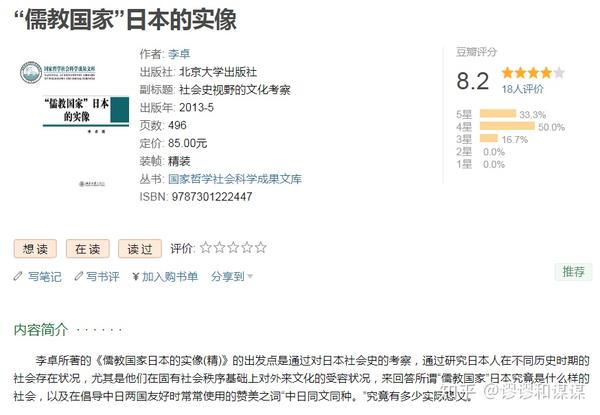Click the pencil icon beside 写笔记
Screen dimensions: 600x415
(18, 276)
